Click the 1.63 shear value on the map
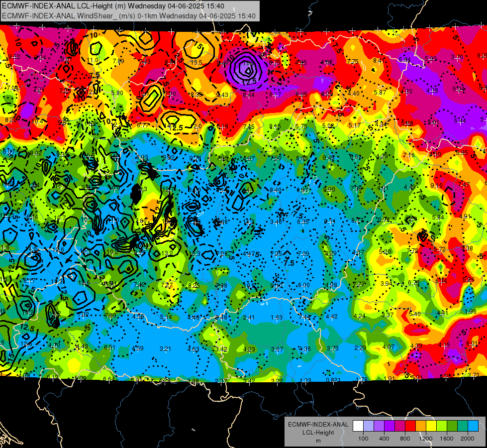This screenshot has height=448, width=487. (x=277, y=318)
